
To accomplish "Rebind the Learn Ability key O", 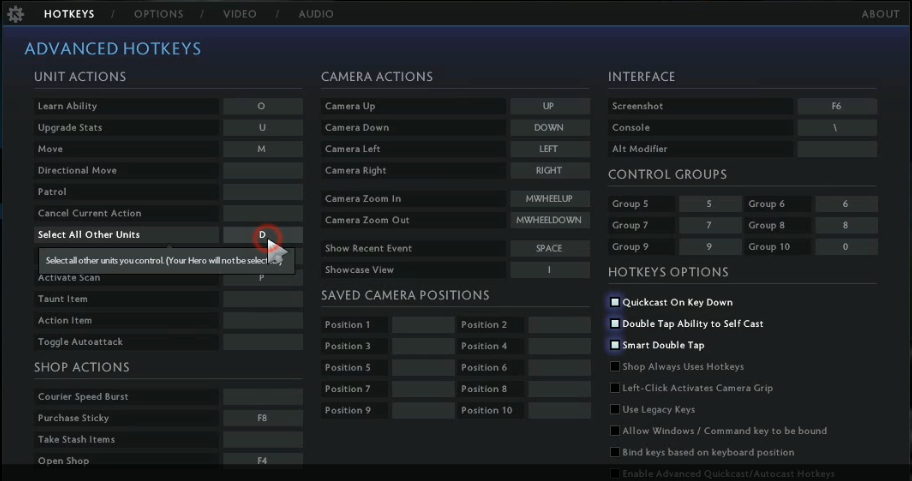I will coord(262,106).
